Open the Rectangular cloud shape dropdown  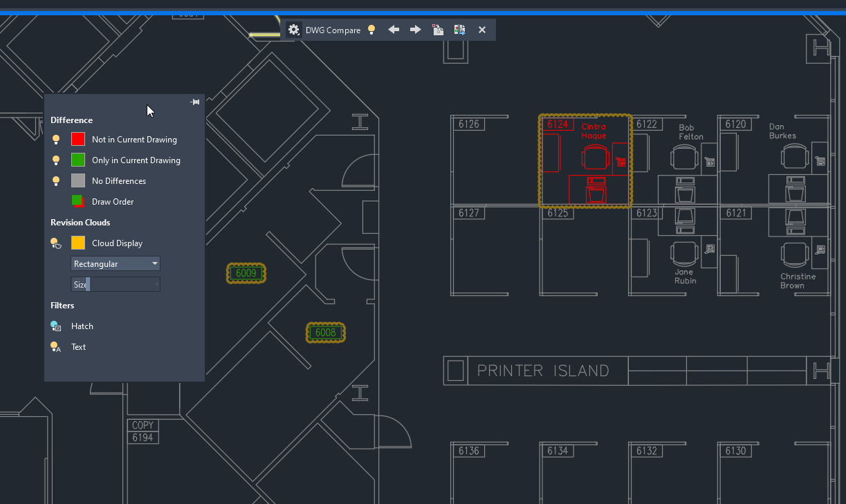(x=116, y=264)
